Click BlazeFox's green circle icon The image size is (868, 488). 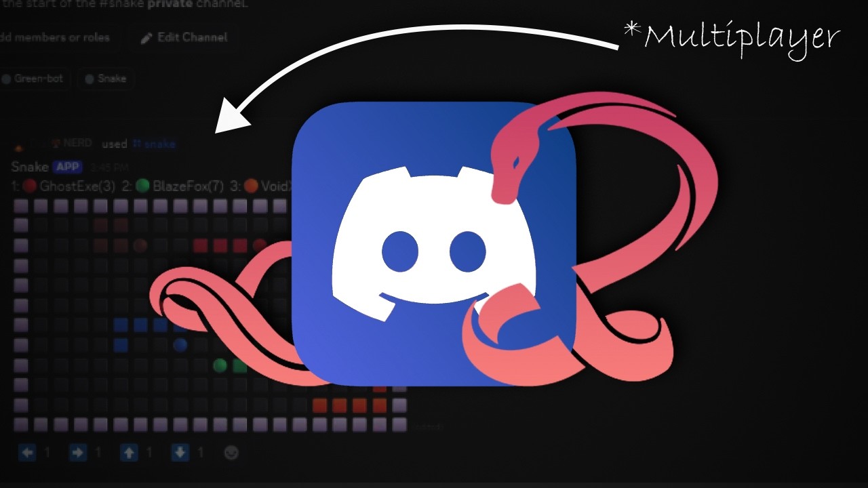point(142,186)
